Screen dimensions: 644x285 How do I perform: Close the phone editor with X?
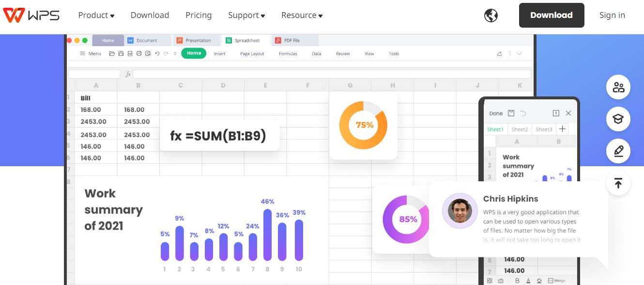tap(568, 113)
